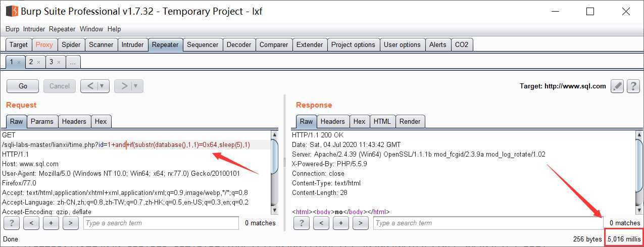
Task: Send request with Go button
Action: point(23,86)
